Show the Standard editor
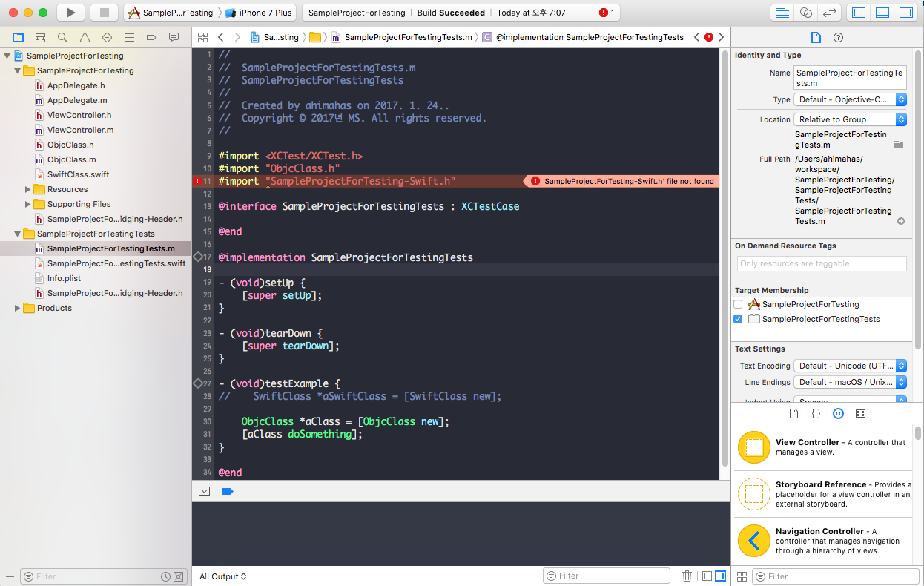Viewport: 924px width, 586px height. pyautogui.click(x=782, y=13)
